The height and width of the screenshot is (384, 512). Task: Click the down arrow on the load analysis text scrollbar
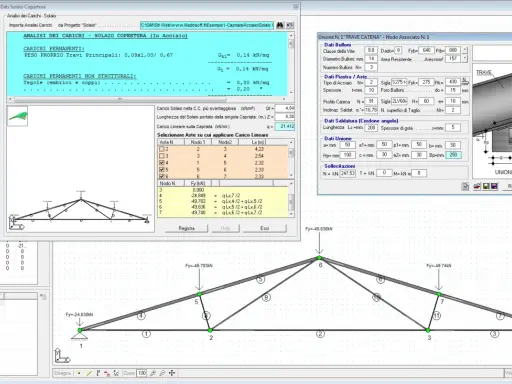click(x=291, y=92)
